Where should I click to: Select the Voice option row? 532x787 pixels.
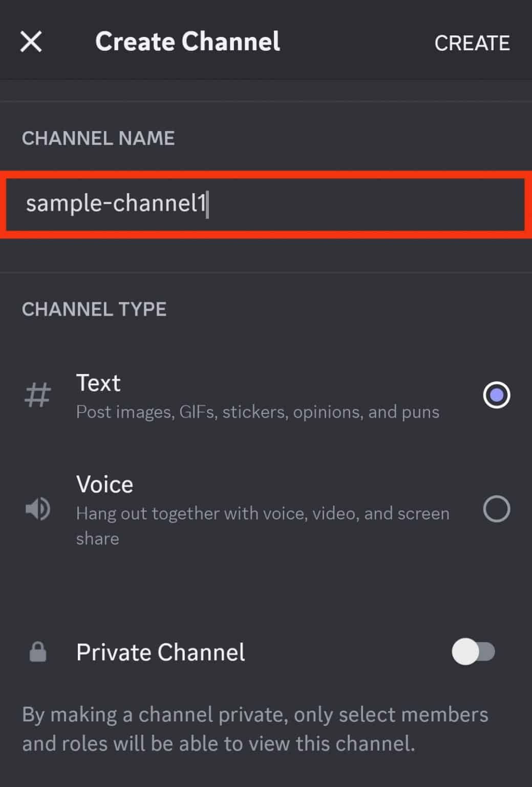[256, 509]
